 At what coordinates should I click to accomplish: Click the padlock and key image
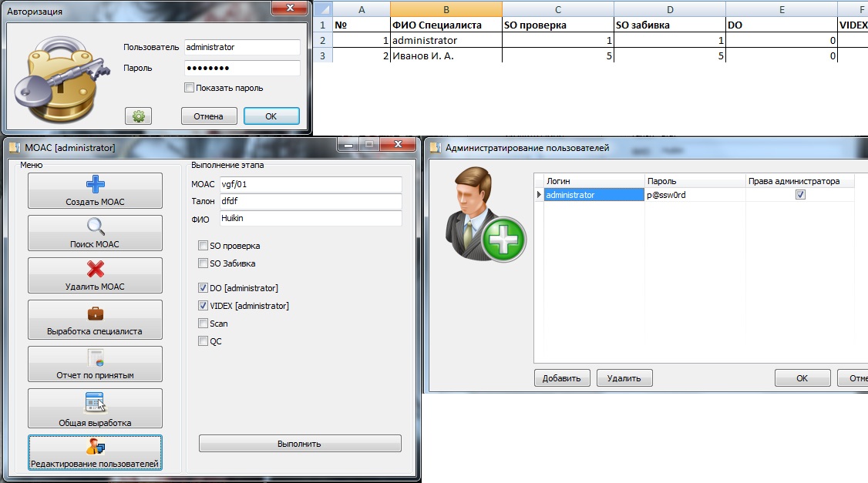60,79
